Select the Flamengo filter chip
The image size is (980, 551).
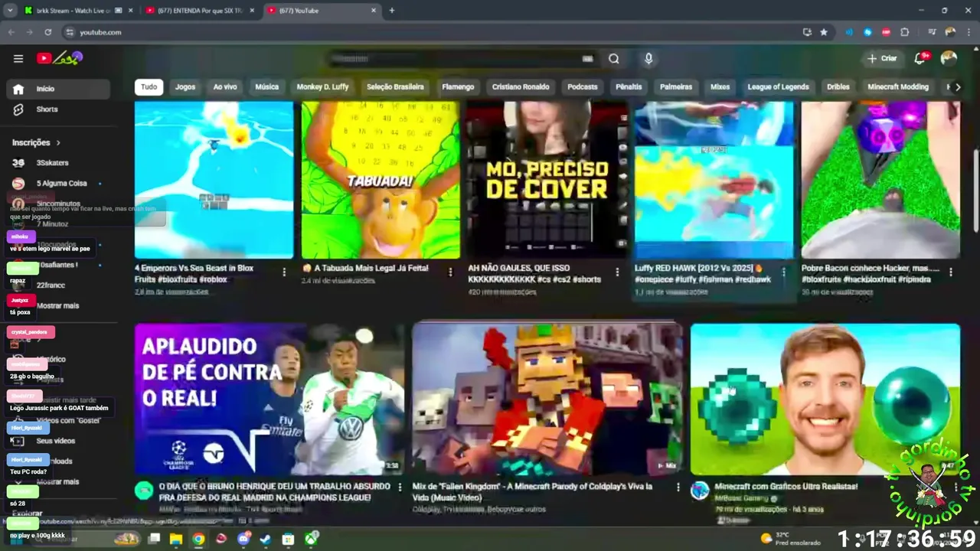pyautogui.click(x=458, y=87)
